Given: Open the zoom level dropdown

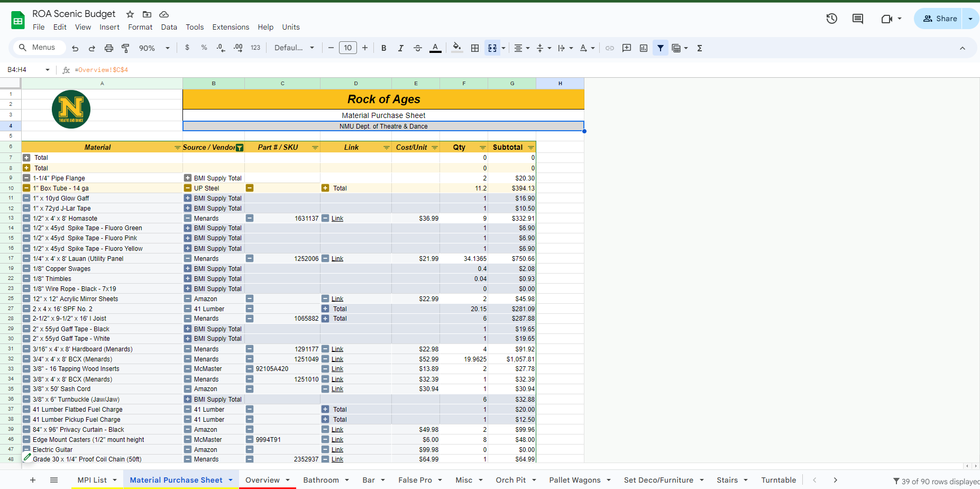Looking at the screenshot, I should [x=154, y=48].
